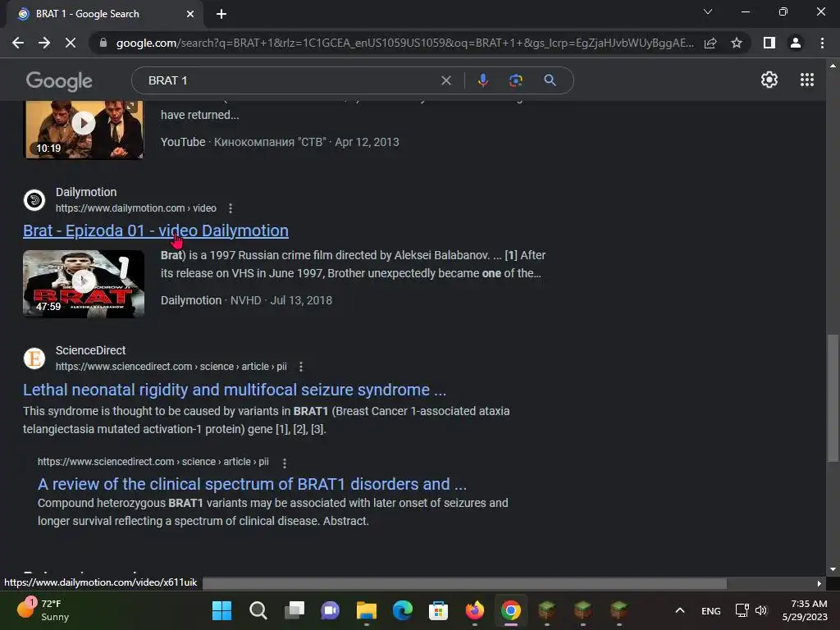Screen dimensions: 840x630
Task: Open the Google apps grid
Action: coord(807,80)
